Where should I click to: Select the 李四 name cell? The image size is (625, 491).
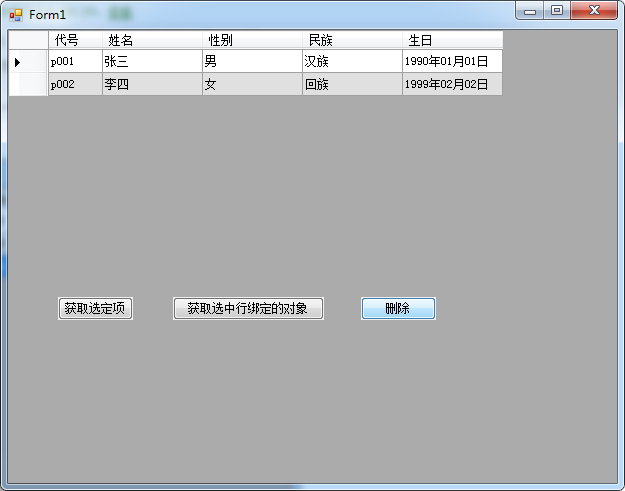click(x=152, y=84)
